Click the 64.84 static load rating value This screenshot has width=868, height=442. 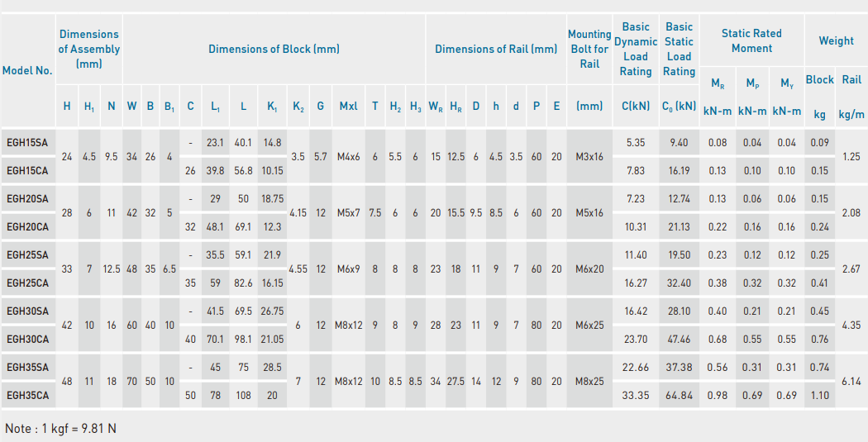tap(679, 396)
